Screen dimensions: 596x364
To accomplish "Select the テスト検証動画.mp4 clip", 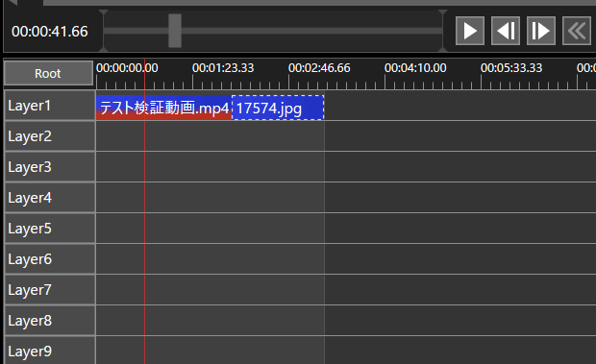I will point(163,108).
